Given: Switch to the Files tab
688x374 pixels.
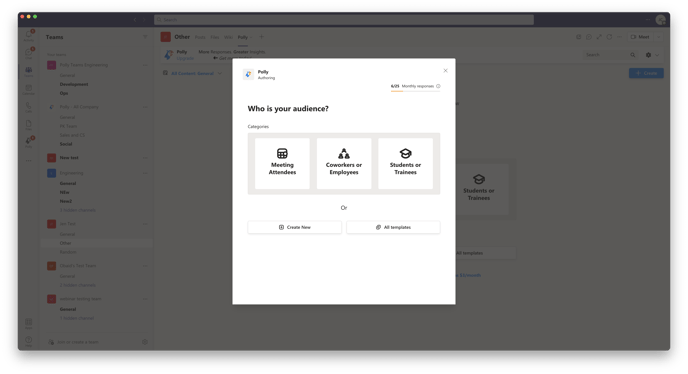Looking at the screenshot, I should (215, 37).
